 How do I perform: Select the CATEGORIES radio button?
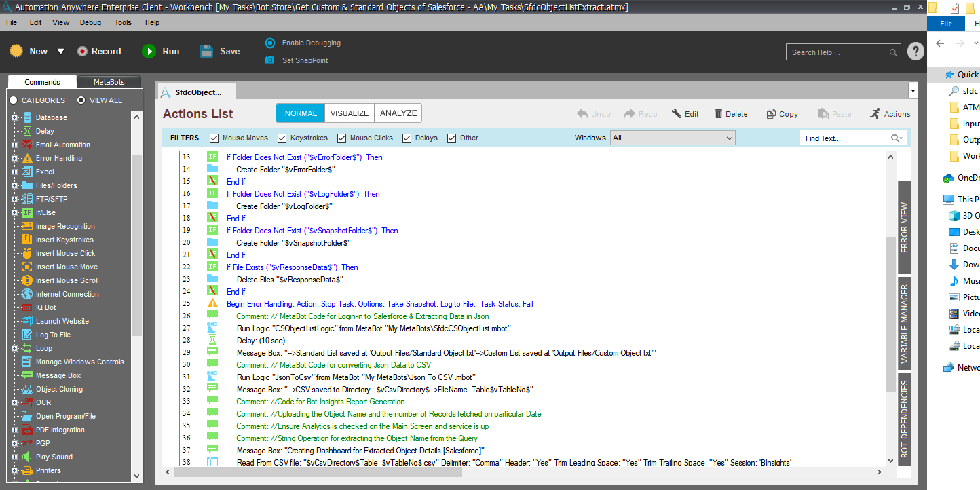(14, 100)
